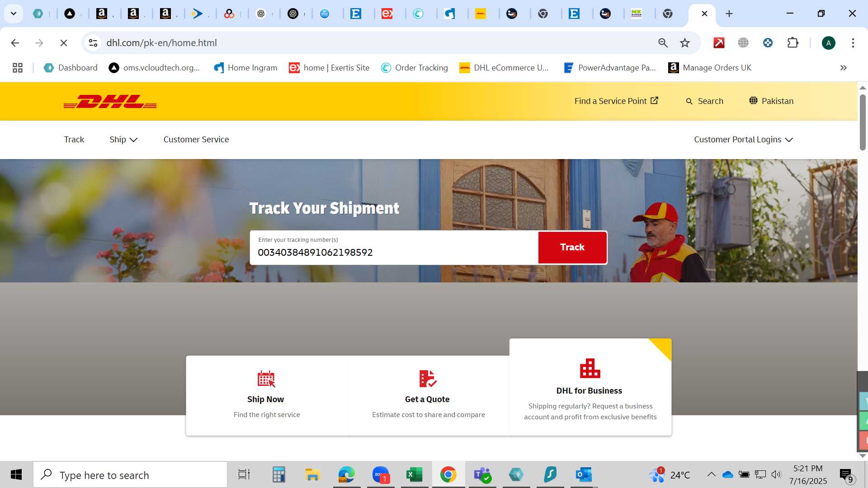Open the browser zoom magnifier icon in address bar

pos(663,43)
